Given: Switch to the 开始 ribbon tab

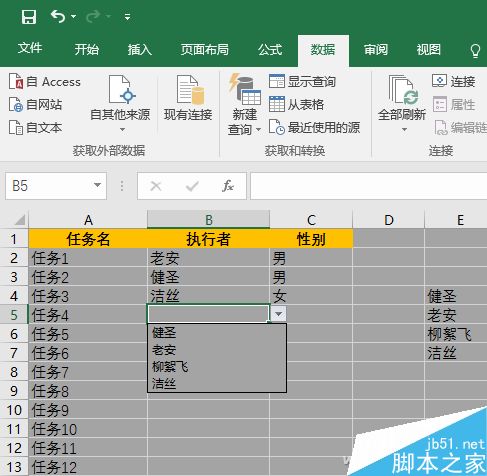Looking at the screenshot, I should click(x=87, y=49).
